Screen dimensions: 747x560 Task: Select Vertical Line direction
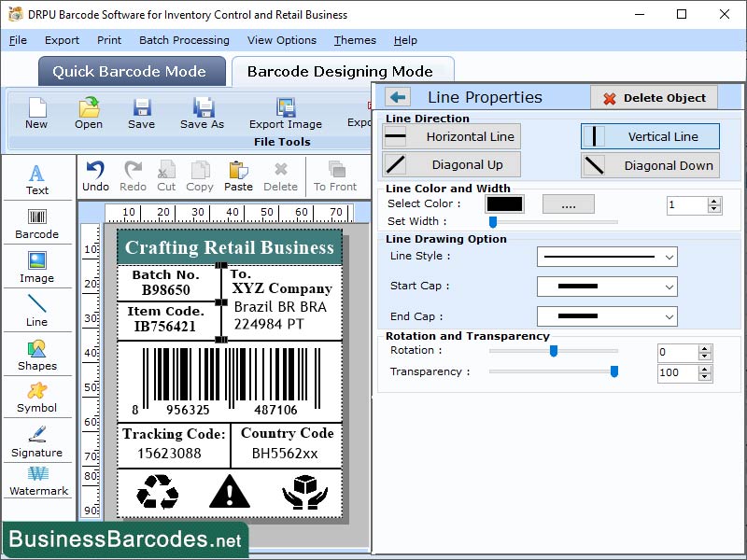(650, 136)
